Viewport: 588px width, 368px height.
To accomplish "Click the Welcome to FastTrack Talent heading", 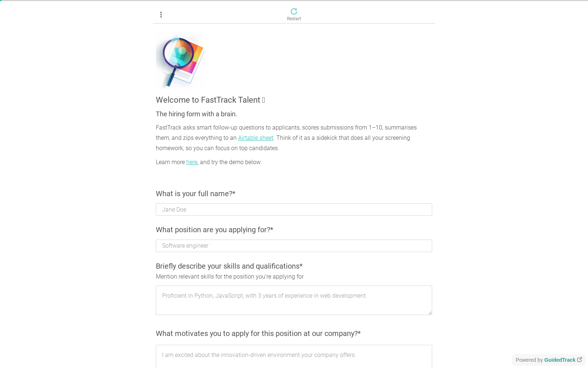I will point(208,100).
